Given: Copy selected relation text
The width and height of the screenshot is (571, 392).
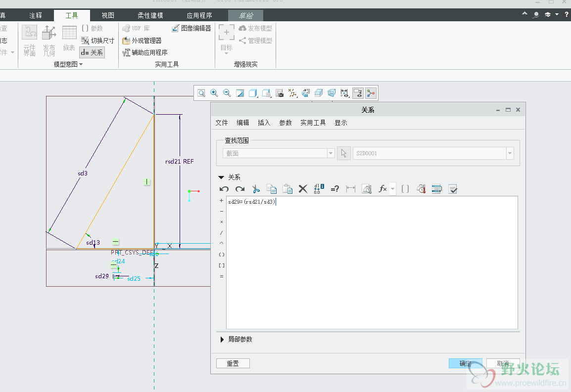Looking at the screenshot, I should click(x=272, y=189).
